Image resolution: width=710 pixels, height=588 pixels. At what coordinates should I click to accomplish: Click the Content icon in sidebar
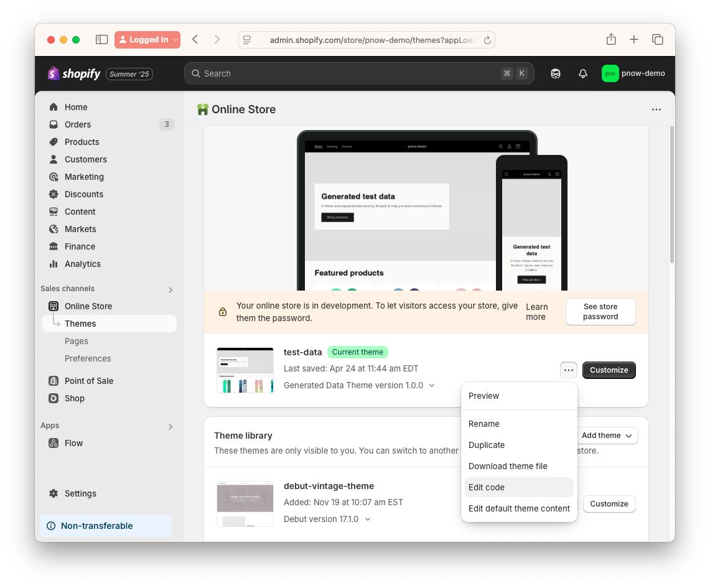tap(54, 212)
